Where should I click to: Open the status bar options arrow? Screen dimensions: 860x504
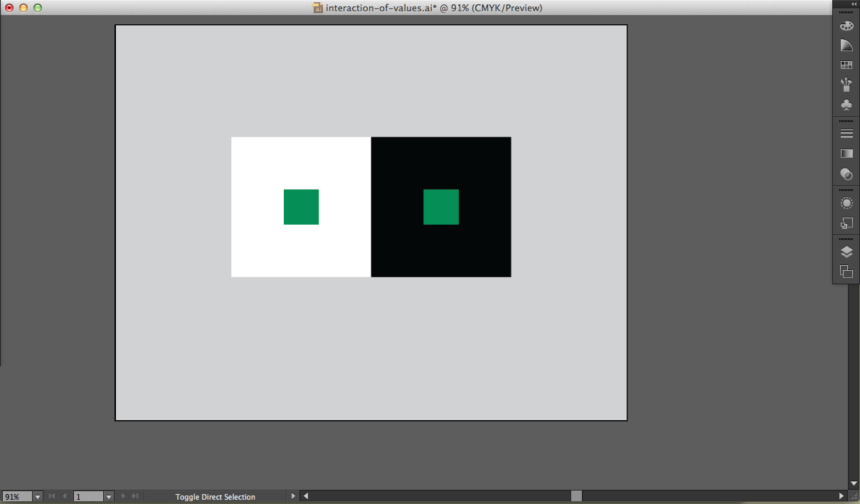tap(292, 496)
